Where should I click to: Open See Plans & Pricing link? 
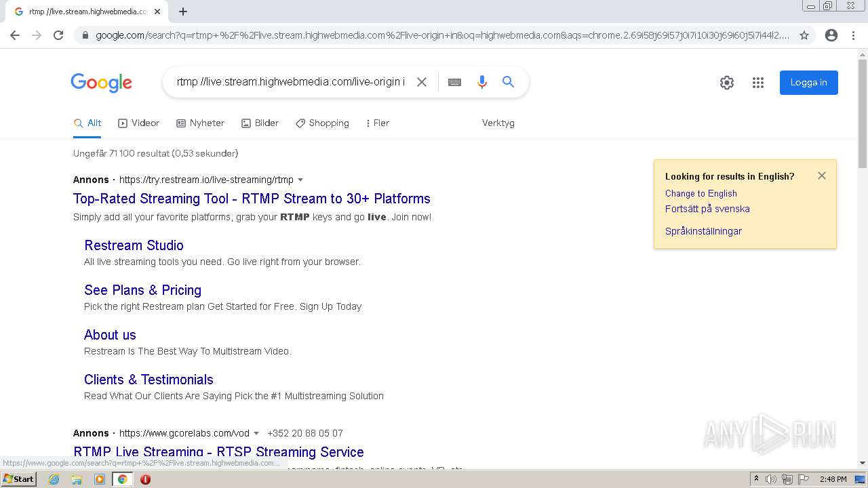[142, 290]
